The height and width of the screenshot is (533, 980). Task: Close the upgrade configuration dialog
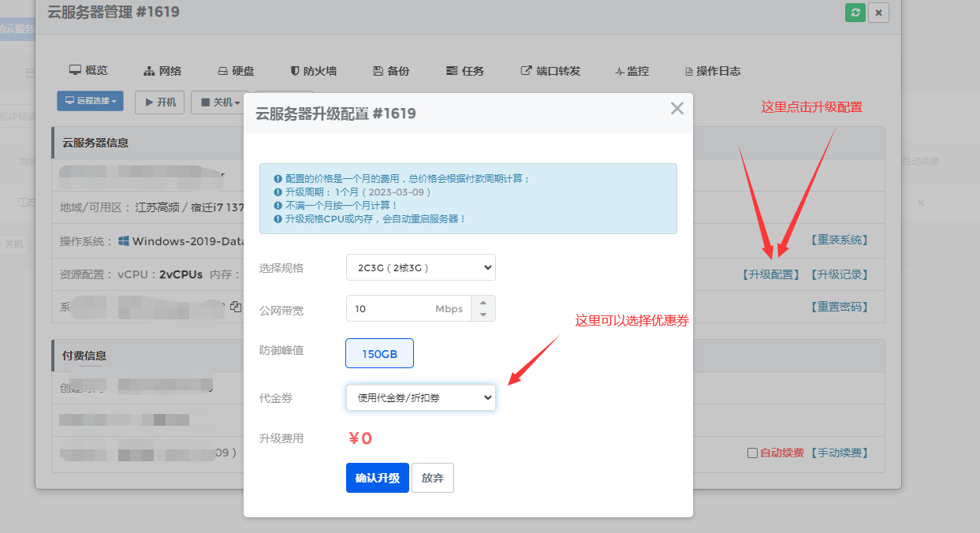coord(676,109)
